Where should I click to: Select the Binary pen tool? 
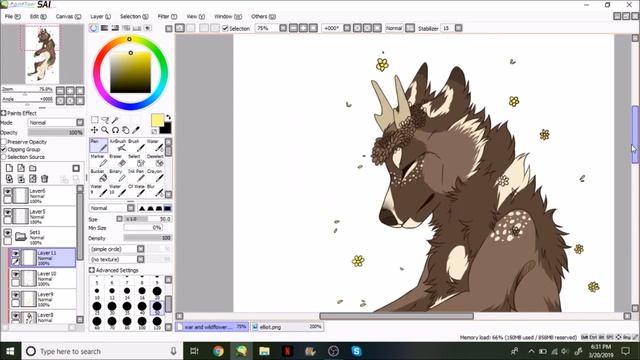pyautogui.click(x=118, y=176)
